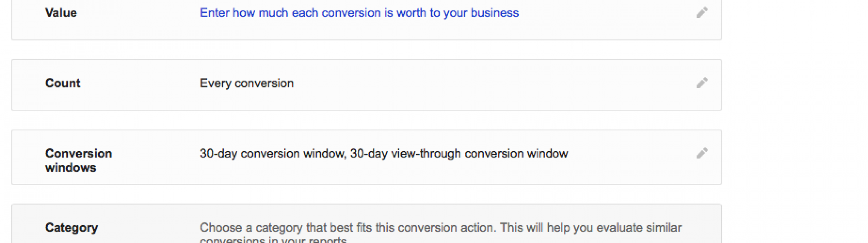Click the bold 'Conversion windows' label
Viewport: 868px width, 243px height.
pos(78,160)
